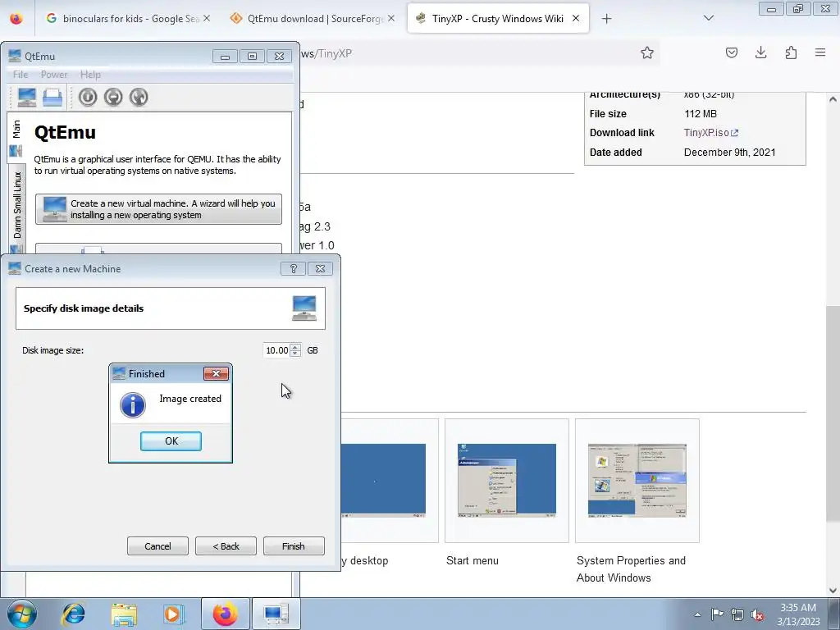
Task: Bookmark this page with the star icon
Action: [x=647, y=52]
